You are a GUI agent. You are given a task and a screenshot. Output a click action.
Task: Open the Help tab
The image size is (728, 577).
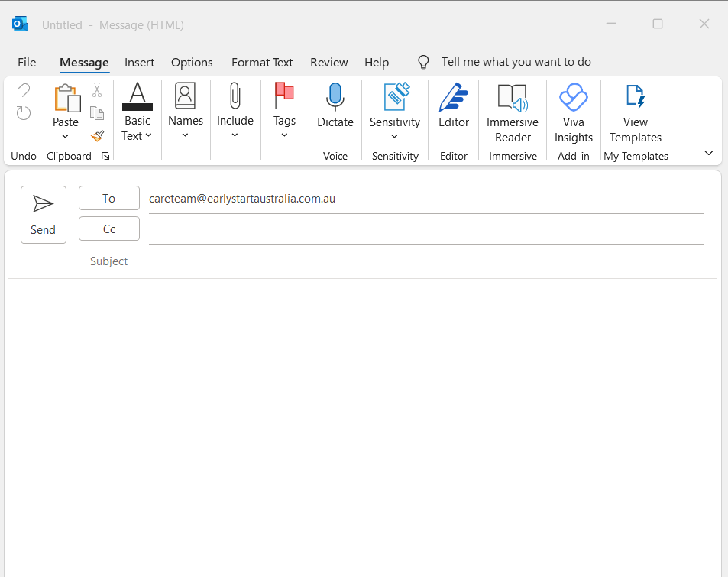click(x=377, y=62)
